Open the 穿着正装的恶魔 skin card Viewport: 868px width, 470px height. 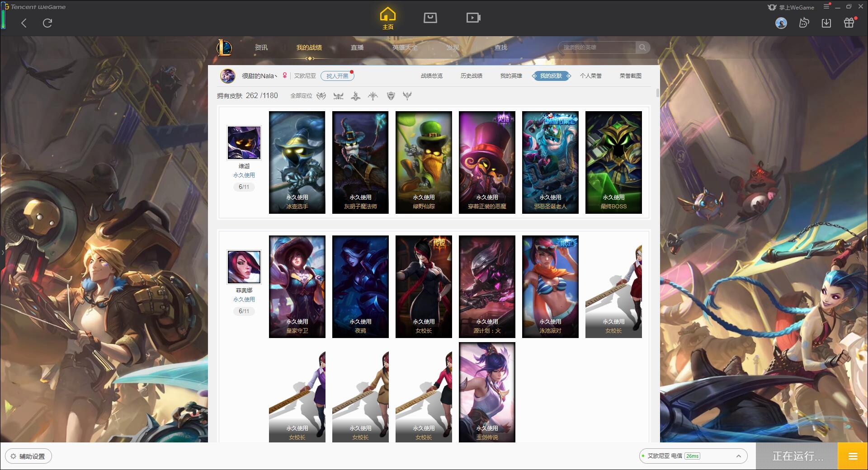click(x=487, y=163)
